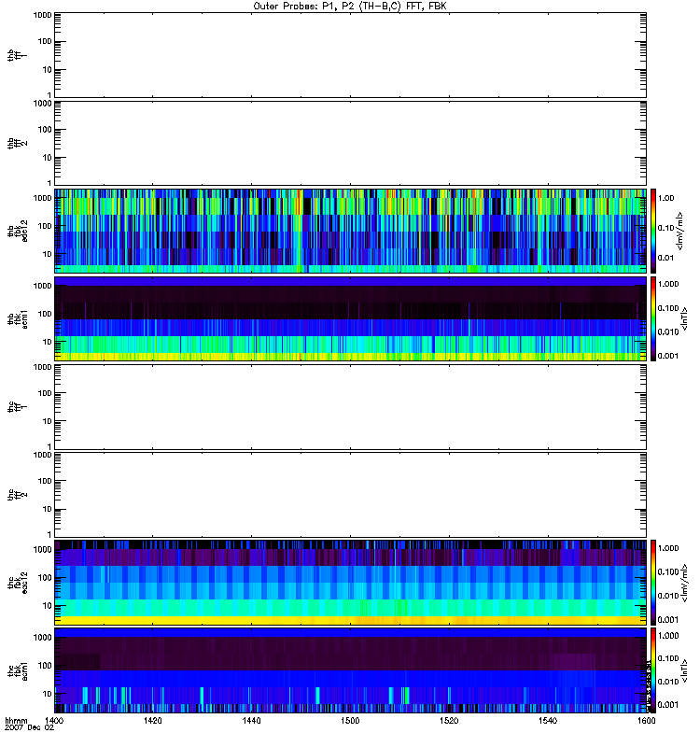Click the thb fbk scm1 color scale bar
Viewport: 700px width, 747px height.
pos(654,318)
